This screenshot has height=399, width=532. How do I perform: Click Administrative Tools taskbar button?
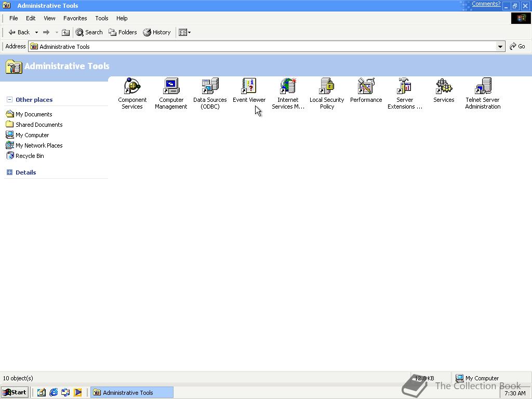point(132,393)
